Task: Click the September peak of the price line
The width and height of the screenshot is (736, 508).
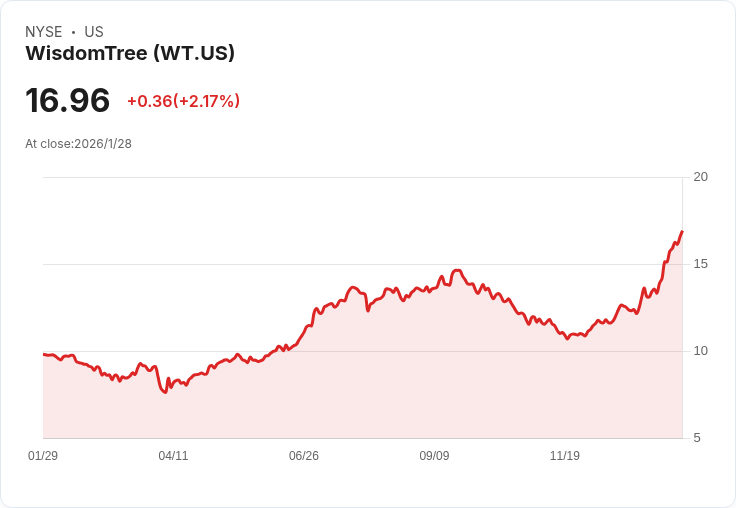Action: click(x=457, y=270)
